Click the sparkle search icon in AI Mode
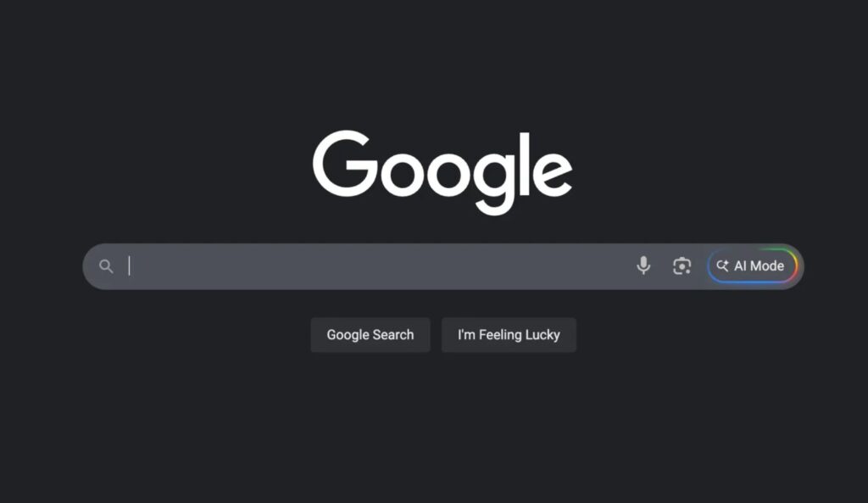 [722, 265]
